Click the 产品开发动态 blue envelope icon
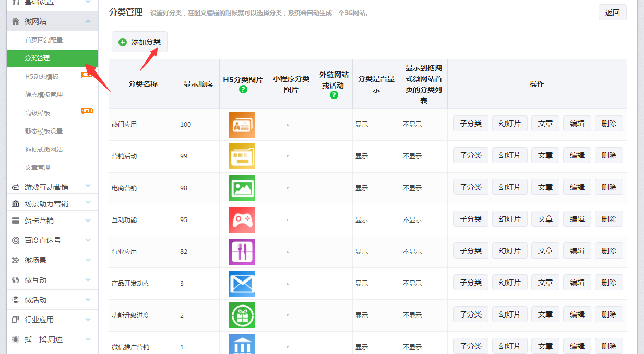644x354 pixels. 242,283
